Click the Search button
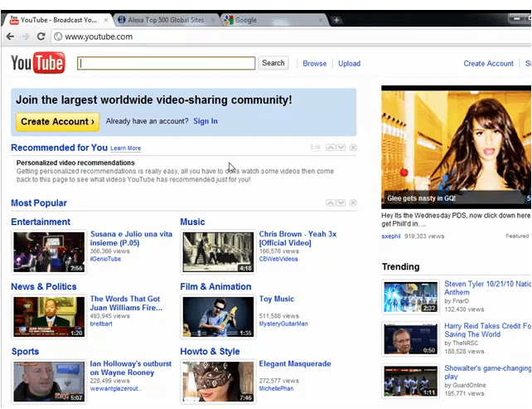The width and height of the screenshot is (532, 409). pyautogui.click(x=273, y=63)
